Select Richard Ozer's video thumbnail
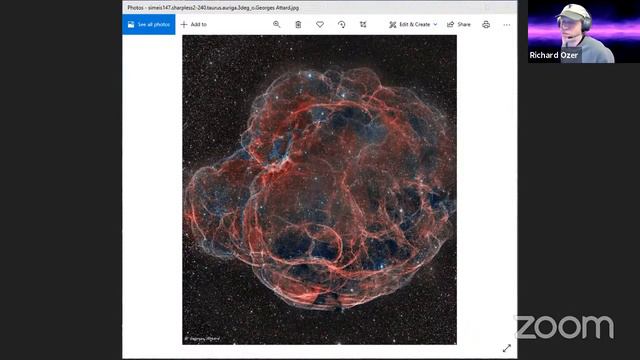640x360 pixels. pos(584,31)
